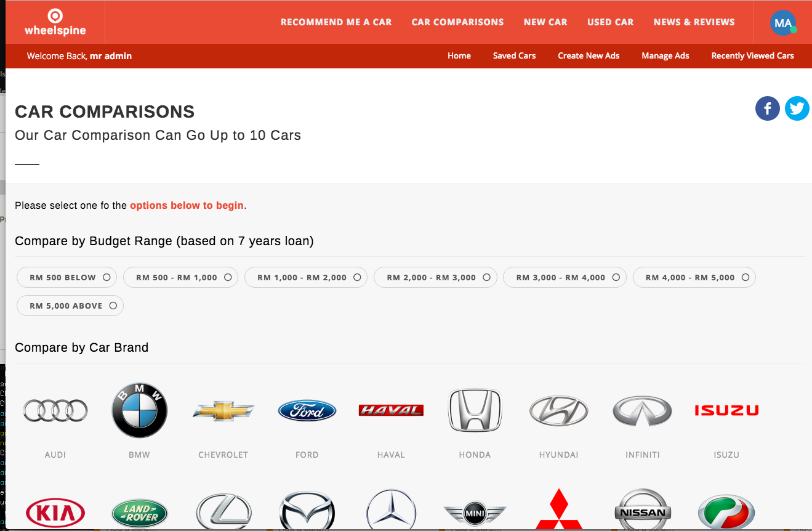Click the Facebook share icon
Screen dimensions: 812x531
(x=767, y=109)
